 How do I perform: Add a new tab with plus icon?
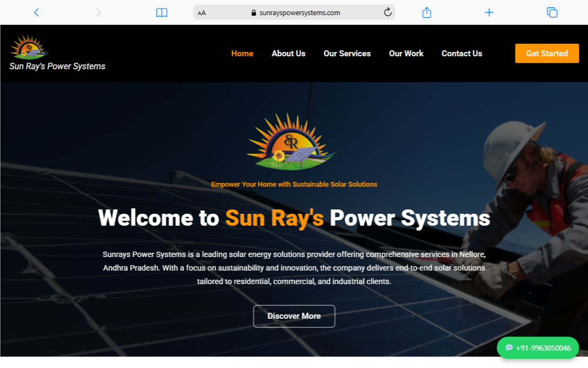point(489,12)
